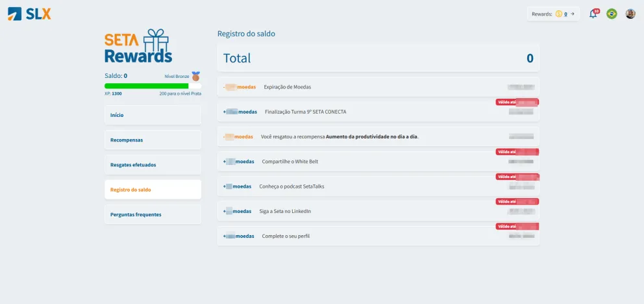Image resolution: width=644 pixels, height=304 pixels.
Task: Click the gold coin Rewards icon
Action: click(558, 14)
